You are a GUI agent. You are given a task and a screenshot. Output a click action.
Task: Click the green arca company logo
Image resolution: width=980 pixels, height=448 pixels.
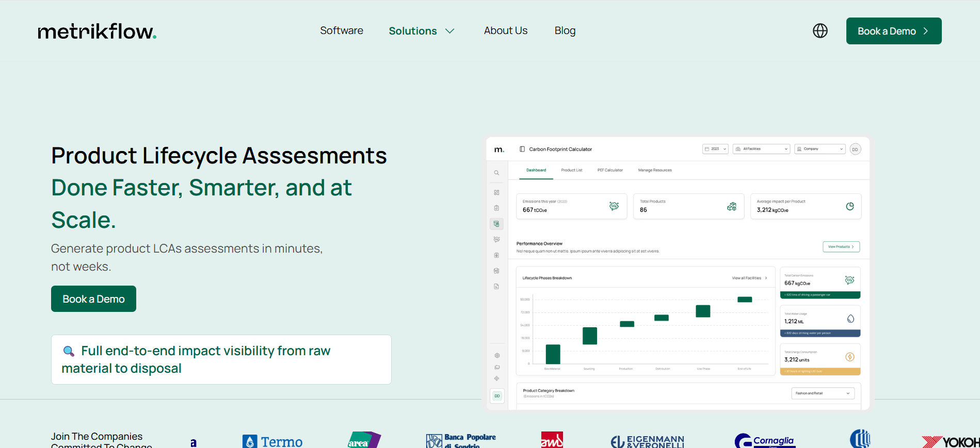(x=364, y=440)
